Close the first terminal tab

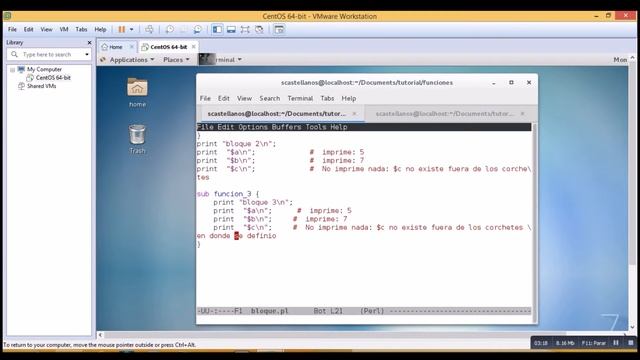coord(354,113)
